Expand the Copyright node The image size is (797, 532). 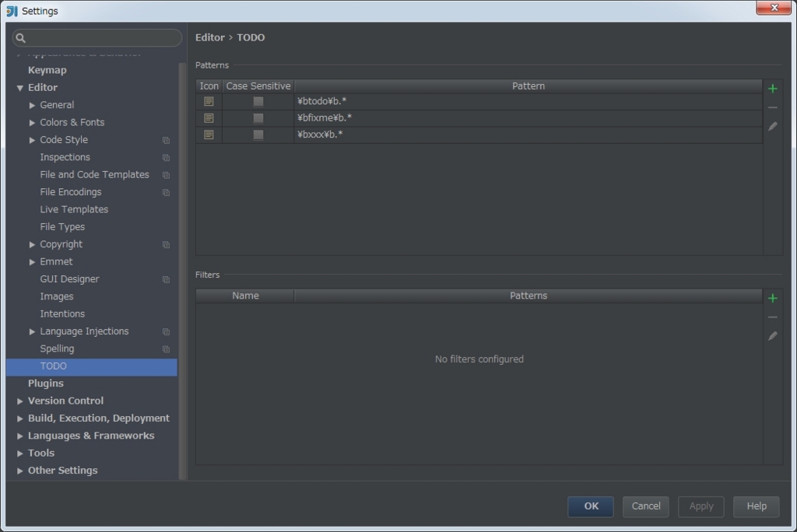pyautogui.click(x=32, y=244)
